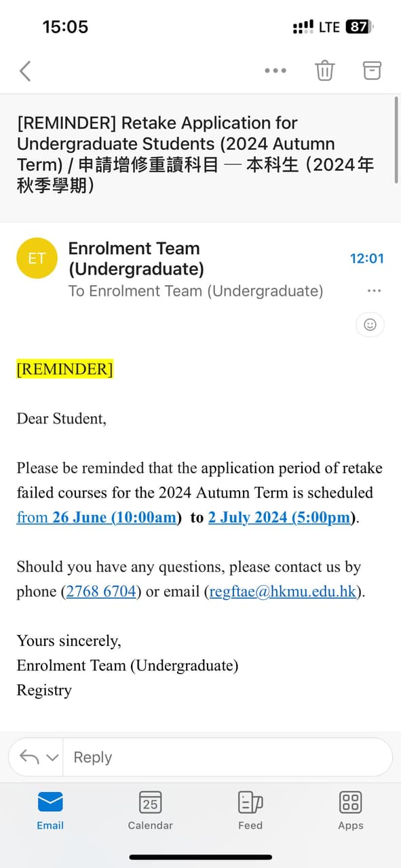Go back using the back arrow
The width and height of the screenshot is (401, 868).
pos(24,70)
